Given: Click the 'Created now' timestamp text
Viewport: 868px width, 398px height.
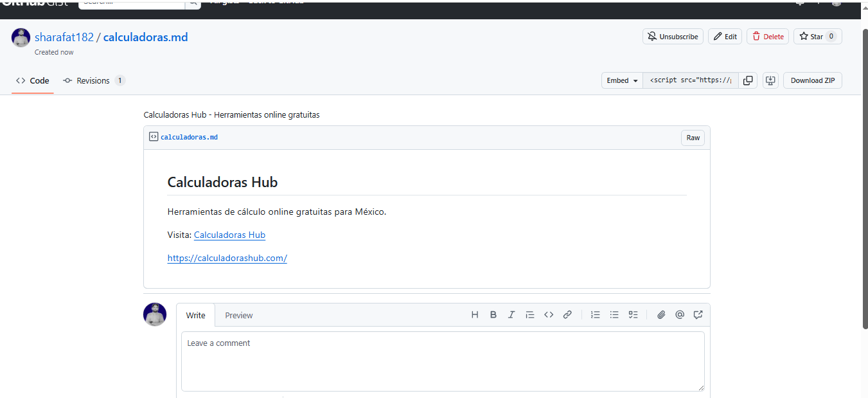Looking at the screenshot, I should pos(54,52).
